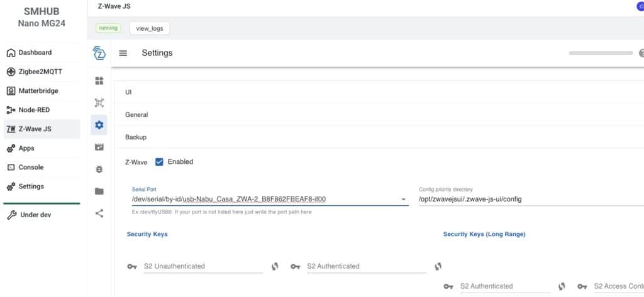This screenshot has width=644, height=297.
Task: Click the view_logs button
Action: pos(150,28)
